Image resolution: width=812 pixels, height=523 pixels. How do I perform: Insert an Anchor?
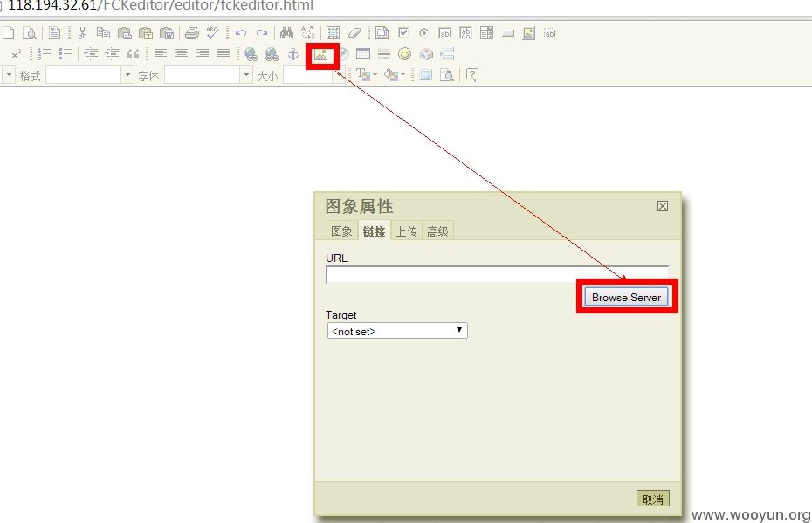pyautogui.click(x=293, y=54)
